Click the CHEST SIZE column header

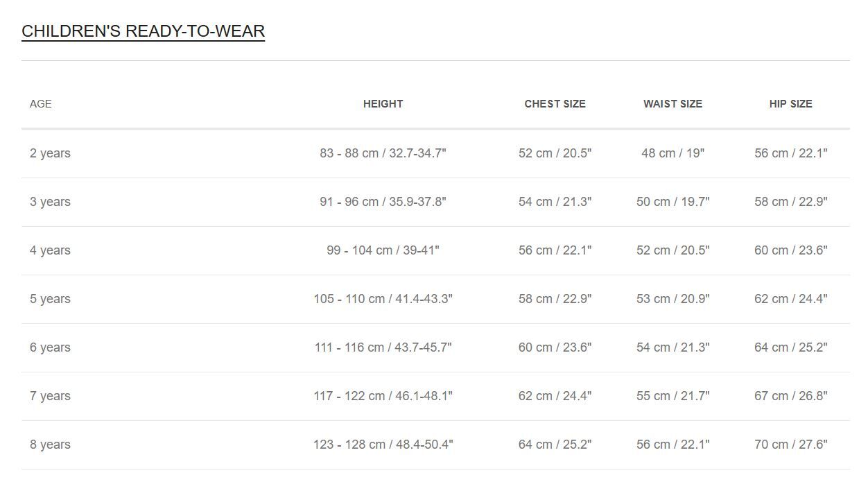(555, 104)
